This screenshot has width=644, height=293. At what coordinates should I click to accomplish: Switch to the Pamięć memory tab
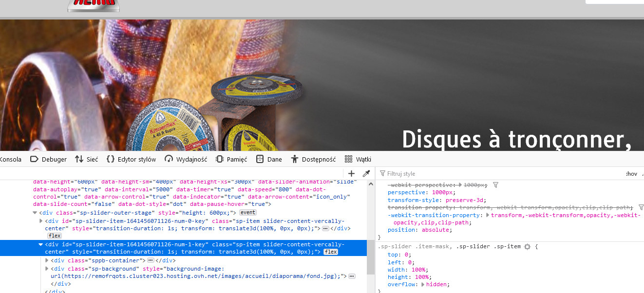point(231,159)
